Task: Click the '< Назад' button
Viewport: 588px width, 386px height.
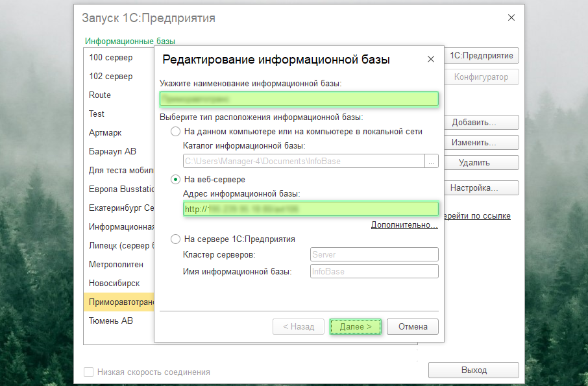Action: 299,327
